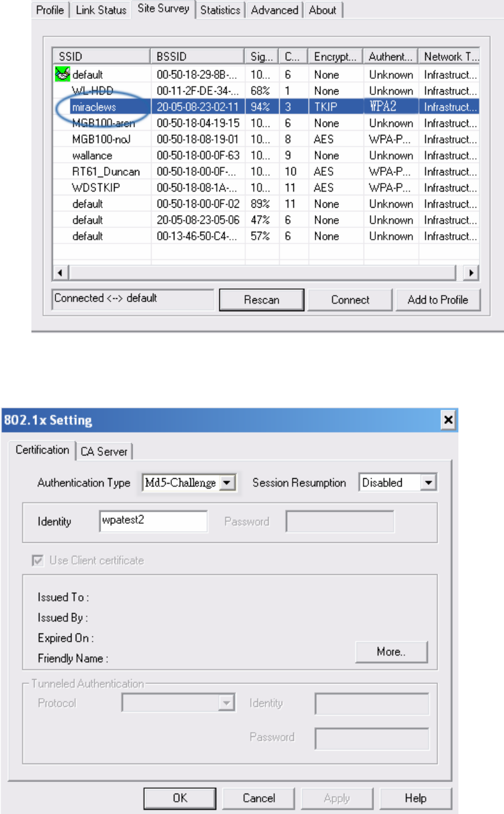Click the Sig... column header

261,57
